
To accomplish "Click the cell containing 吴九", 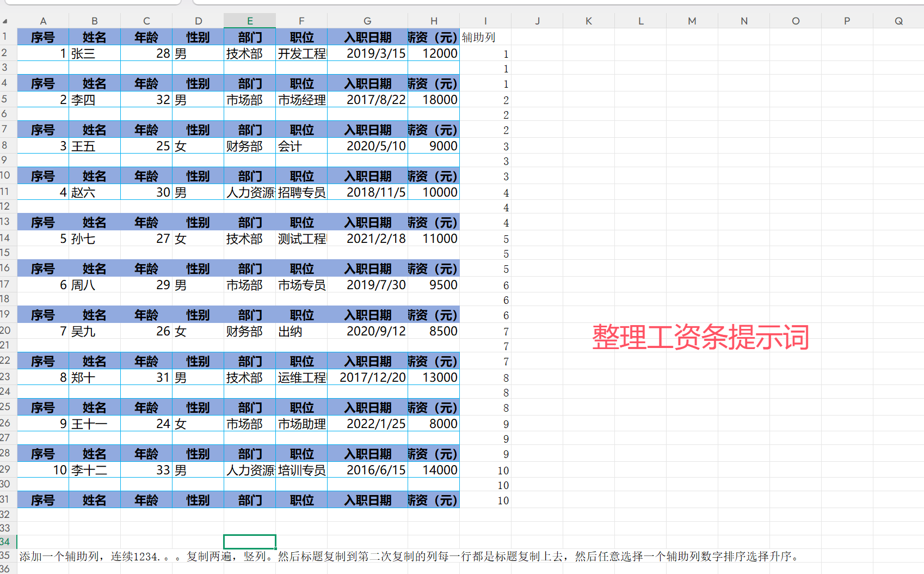I will tap(95, 331).
